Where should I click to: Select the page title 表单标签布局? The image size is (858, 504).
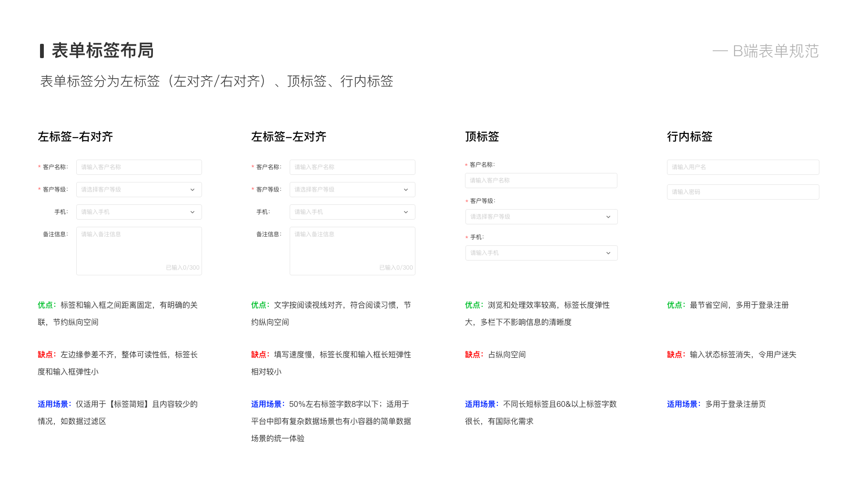102,50
